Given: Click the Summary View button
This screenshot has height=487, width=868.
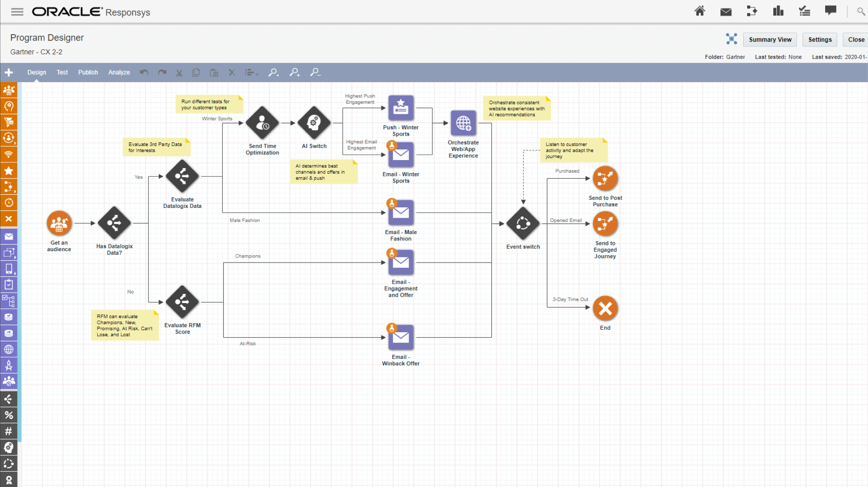Looking at the screenshot, I should pos(770,40).
